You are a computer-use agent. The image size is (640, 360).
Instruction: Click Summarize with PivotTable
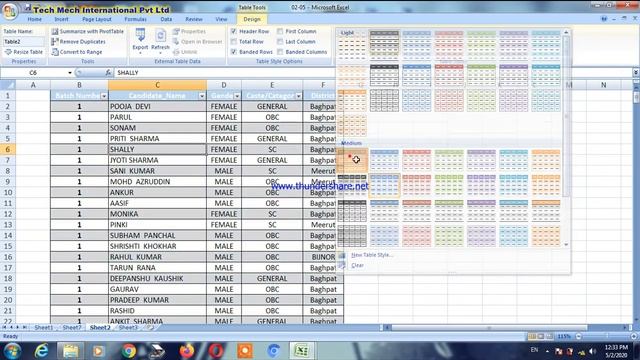pos(87,31)
